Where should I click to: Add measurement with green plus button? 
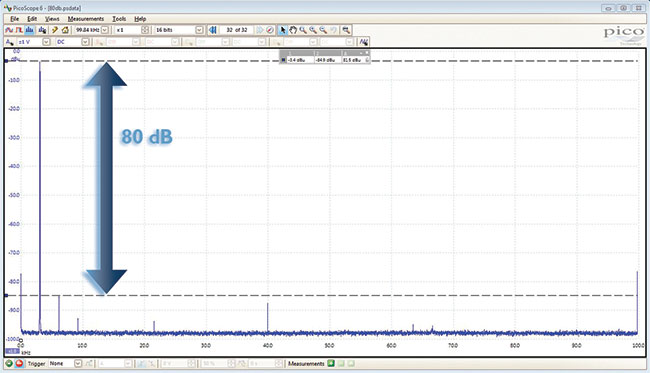click(331, 364)
